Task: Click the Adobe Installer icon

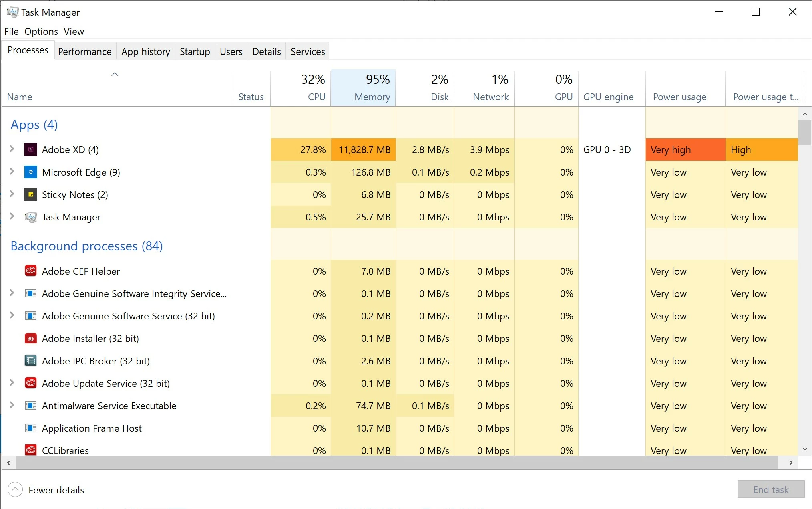Action: (31, 338)
